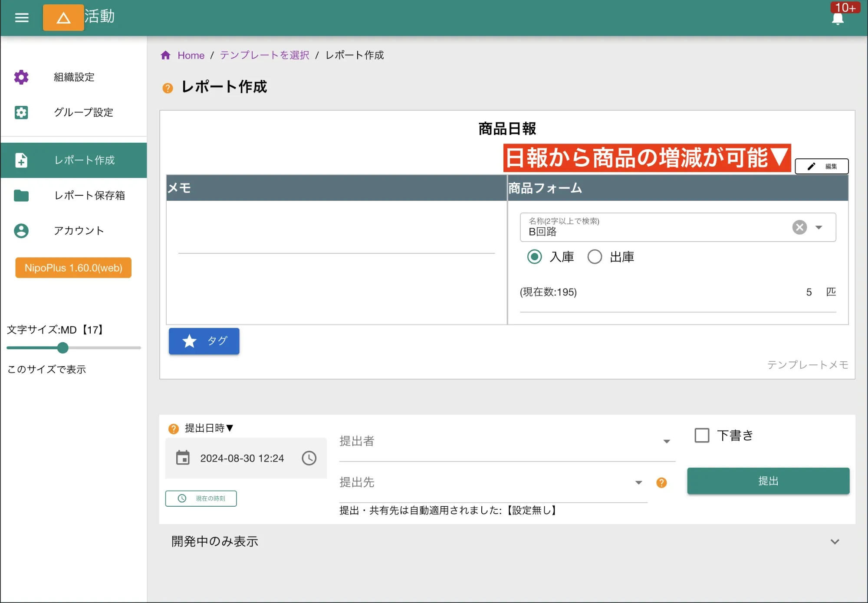Click the アカウント person icon
The height and width of the screenshot is (603, 868).
[21, 231]
